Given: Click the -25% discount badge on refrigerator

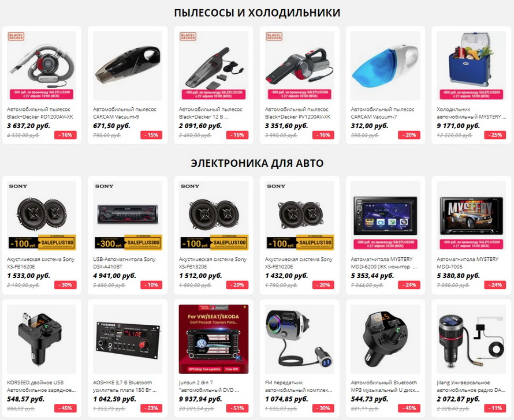Looking at the screenshot, I should [495, 135].
